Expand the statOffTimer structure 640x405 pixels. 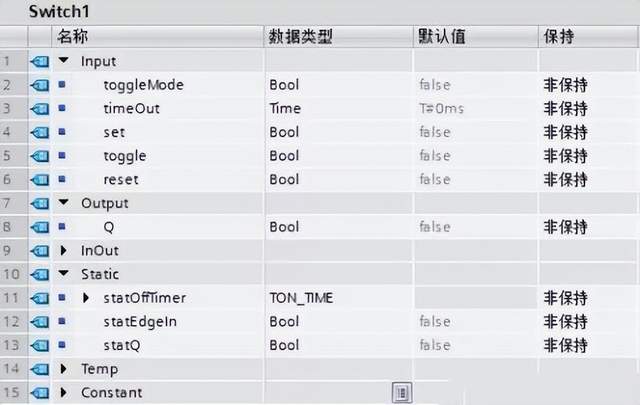[86, 298]
